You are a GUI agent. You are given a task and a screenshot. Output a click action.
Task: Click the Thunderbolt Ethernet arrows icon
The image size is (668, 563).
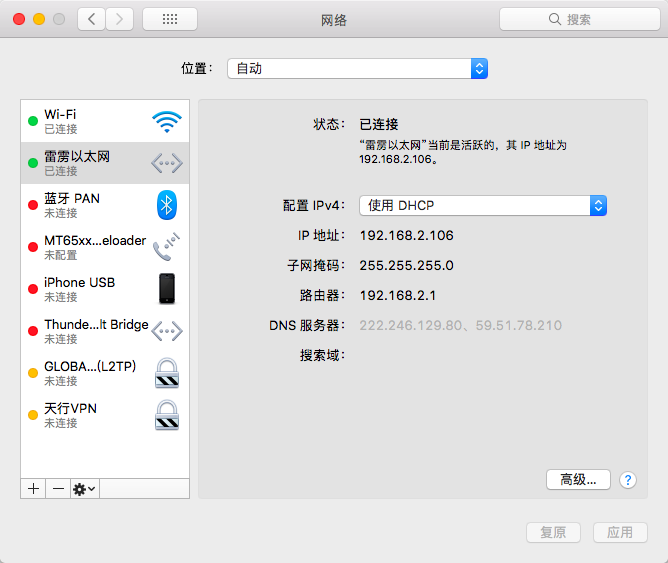click(x=166, y=163)
